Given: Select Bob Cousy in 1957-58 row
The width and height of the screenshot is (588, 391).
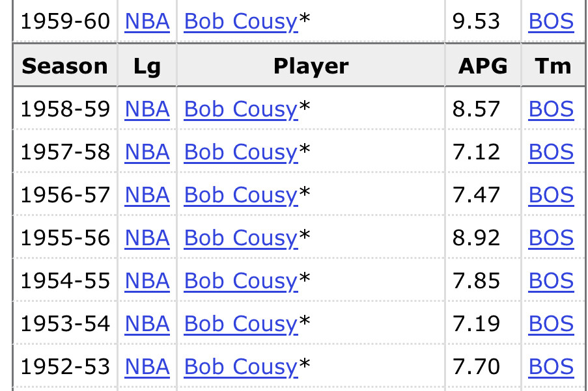Looking at the screenshot, I should click(x=241, y=152).
